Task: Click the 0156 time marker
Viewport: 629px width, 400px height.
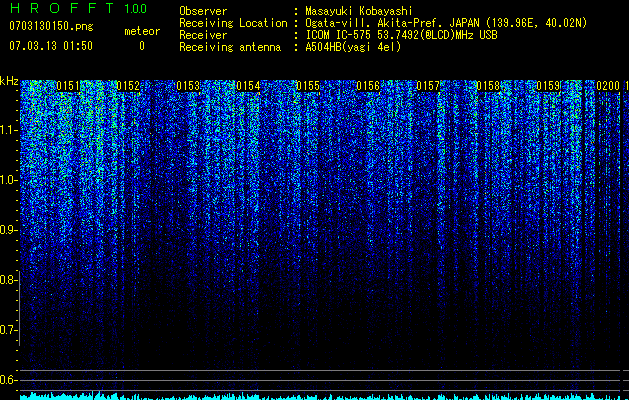Action: click(x=368, y=86)
